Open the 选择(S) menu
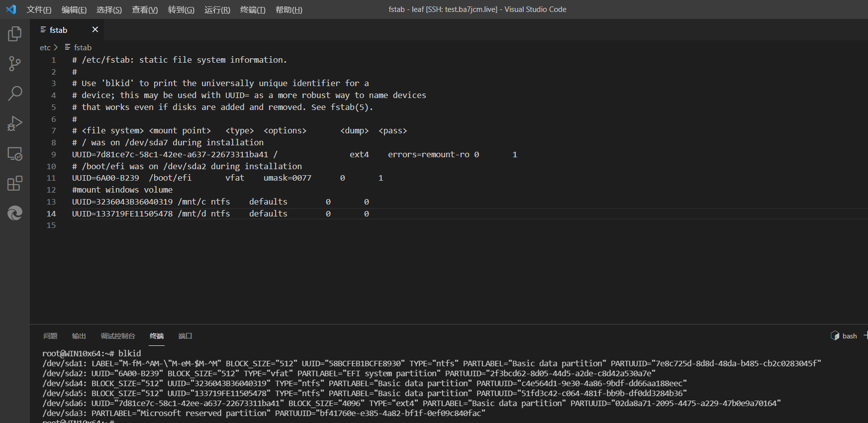This screenshot has width=868, height=423. (109, 9)
